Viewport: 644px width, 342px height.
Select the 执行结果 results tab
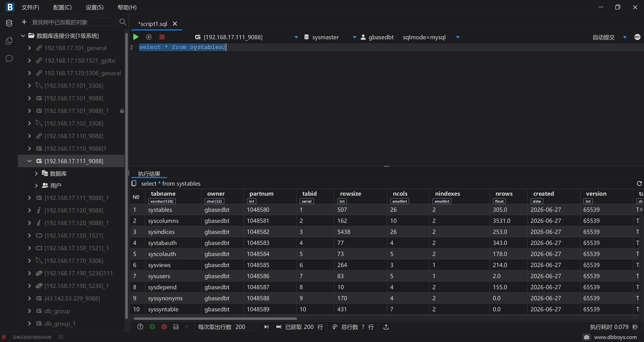[149, 174]
